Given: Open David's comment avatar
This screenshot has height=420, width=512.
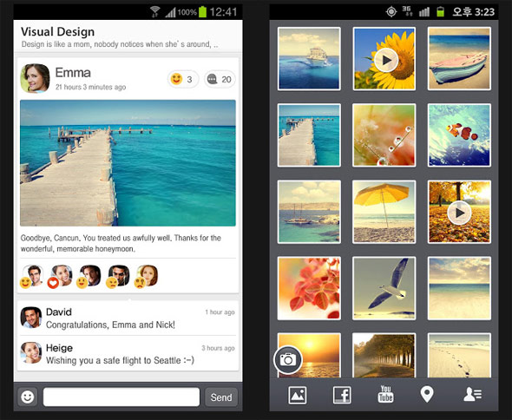Looking at the screenshot, I should click(31, 317).
